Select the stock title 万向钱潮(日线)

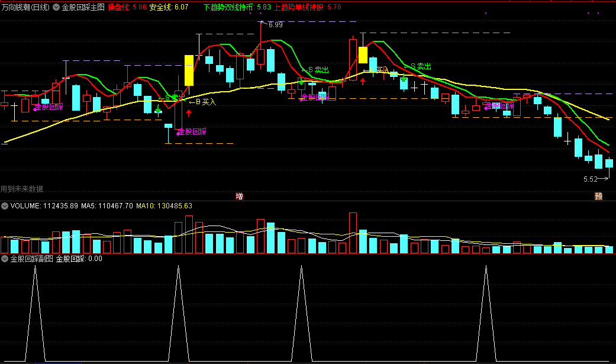(25, 7)
